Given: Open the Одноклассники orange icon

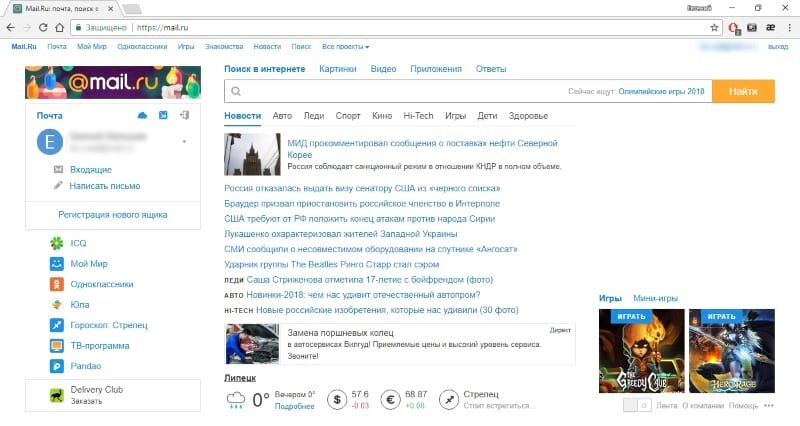Looking at the screenshot, I should [57, 284].
